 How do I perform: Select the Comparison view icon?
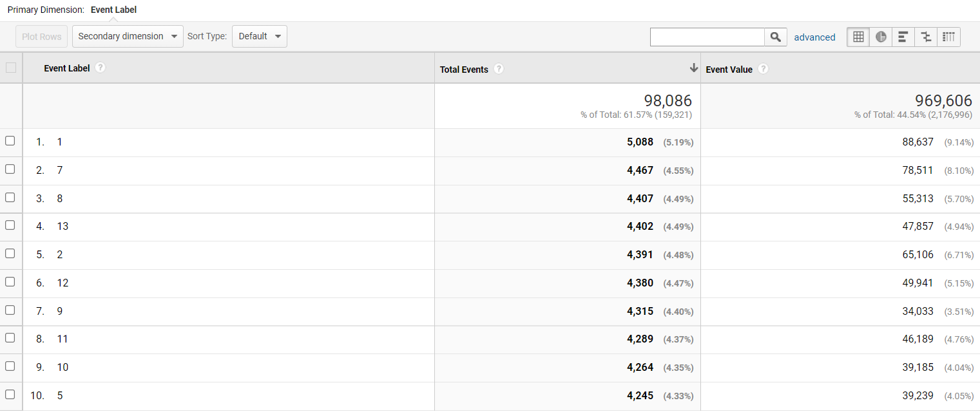point(927,37)
